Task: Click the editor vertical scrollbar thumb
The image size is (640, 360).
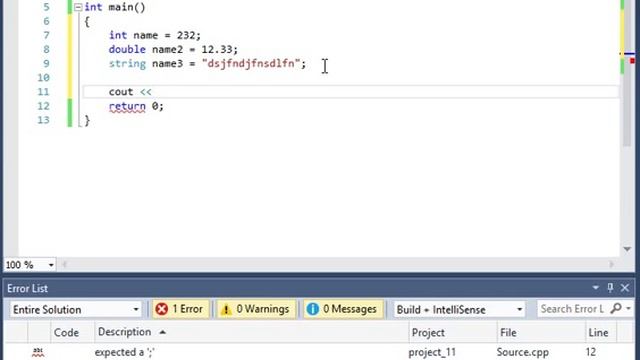Action: [x=627, y=73]
